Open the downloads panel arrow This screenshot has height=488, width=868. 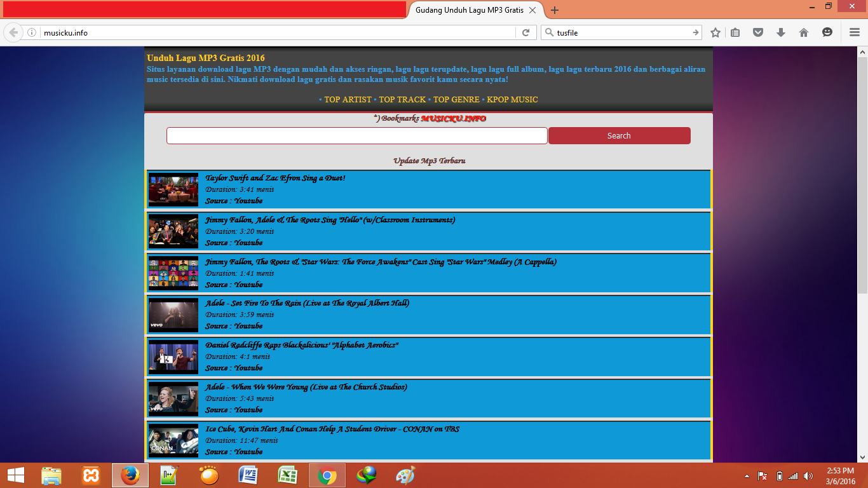coord(781,32)
